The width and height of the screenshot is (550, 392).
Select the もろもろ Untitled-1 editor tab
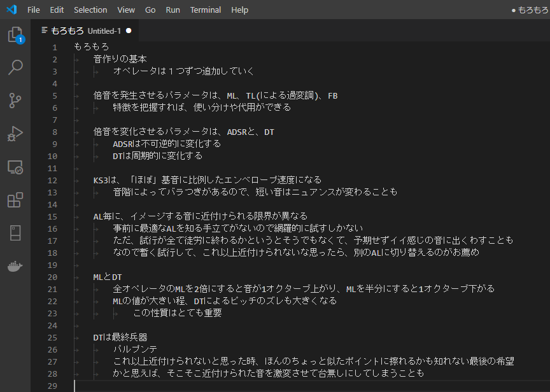(85, 31)
